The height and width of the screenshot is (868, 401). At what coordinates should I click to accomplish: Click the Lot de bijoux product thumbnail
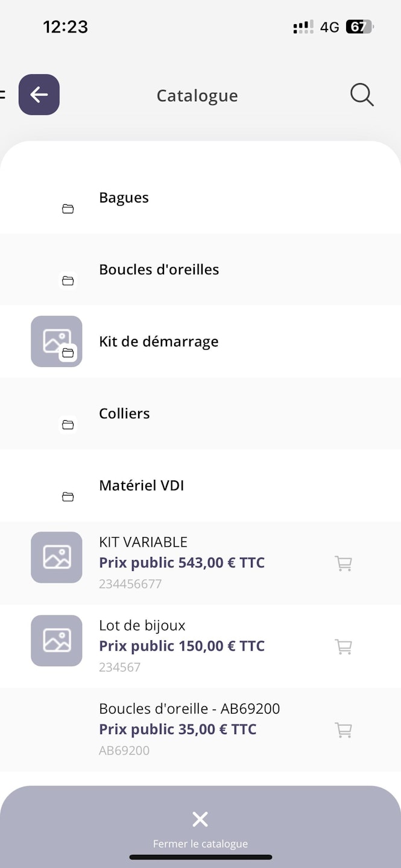(57, 641)
